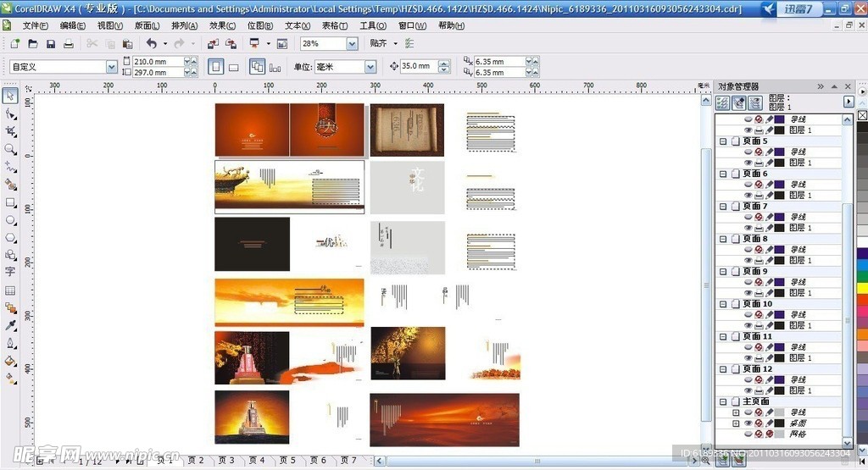Click the page width 210.0 mm field

[157, 62]
